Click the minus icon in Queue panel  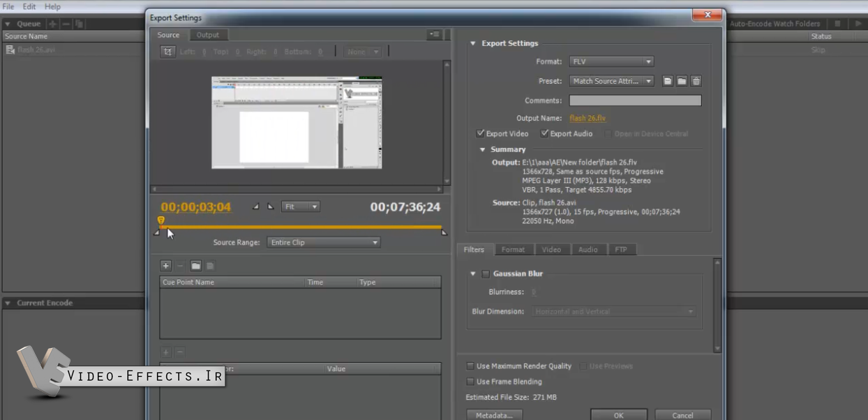click(x=66, y=24)
